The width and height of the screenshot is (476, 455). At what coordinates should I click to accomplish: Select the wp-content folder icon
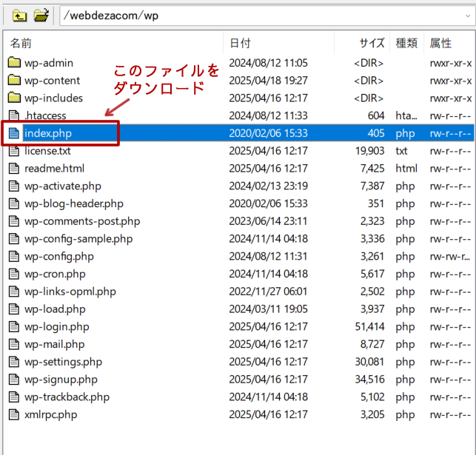tap(14, 80)
